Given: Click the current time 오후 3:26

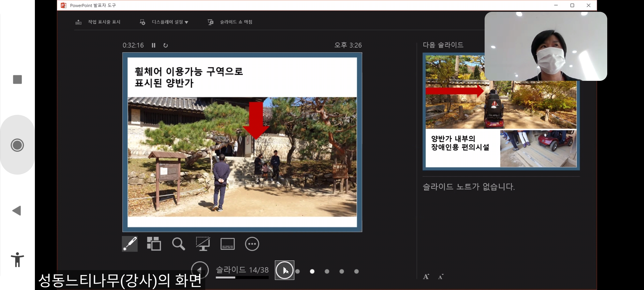Looking at the screenshot, I should (348, 45).
